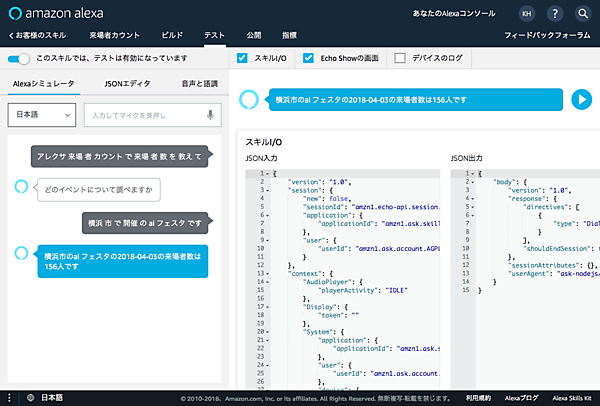The height and width of the screenshot is (406, 600).
Task: Collapse JSON input line 1 fold arrow
Action: point(268,174)
